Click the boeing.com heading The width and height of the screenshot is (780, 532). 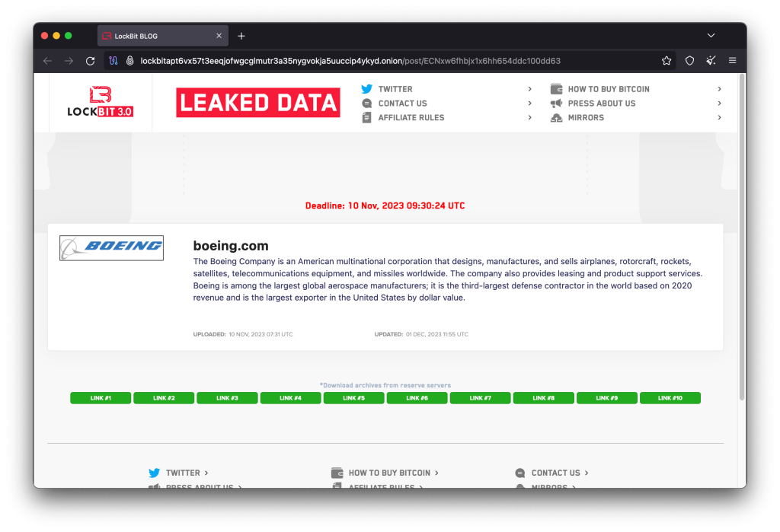(x=231, y=246)
